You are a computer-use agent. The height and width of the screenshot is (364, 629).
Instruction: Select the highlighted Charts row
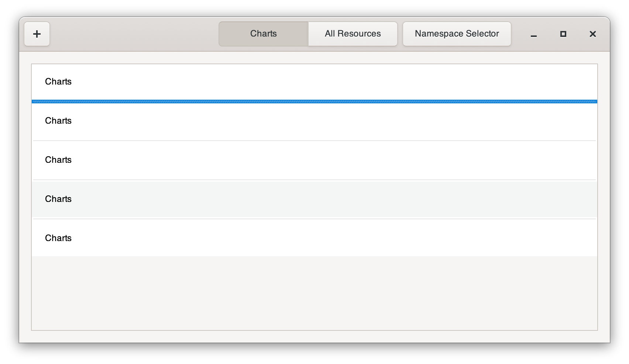click(314, 199)
